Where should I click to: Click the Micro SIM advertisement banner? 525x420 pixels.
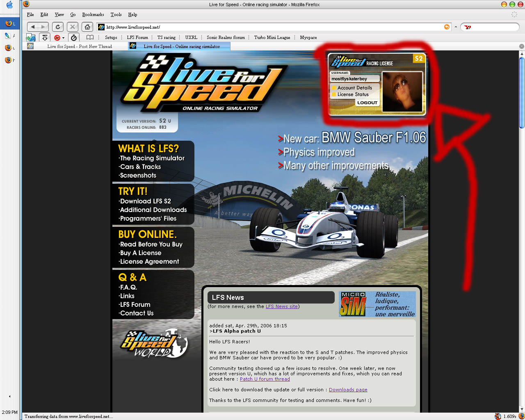[x=377, y=304]
